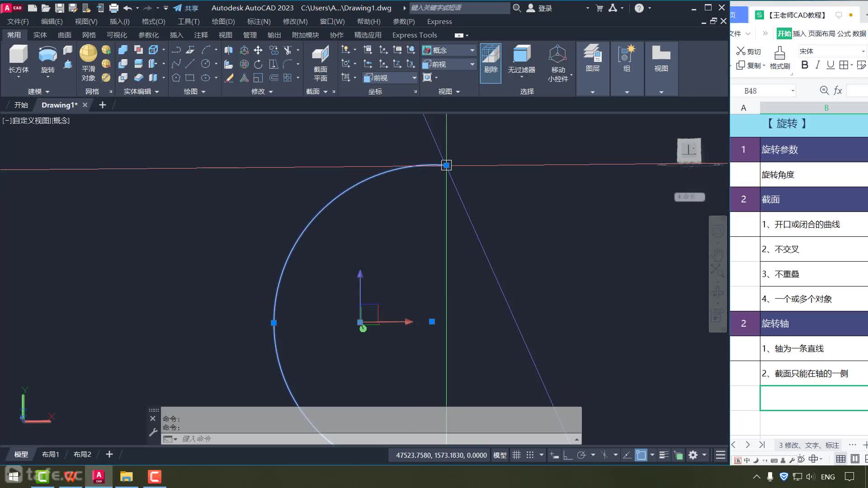
Task: Open the 修改(M) menu
Action: tap(295, 21)
